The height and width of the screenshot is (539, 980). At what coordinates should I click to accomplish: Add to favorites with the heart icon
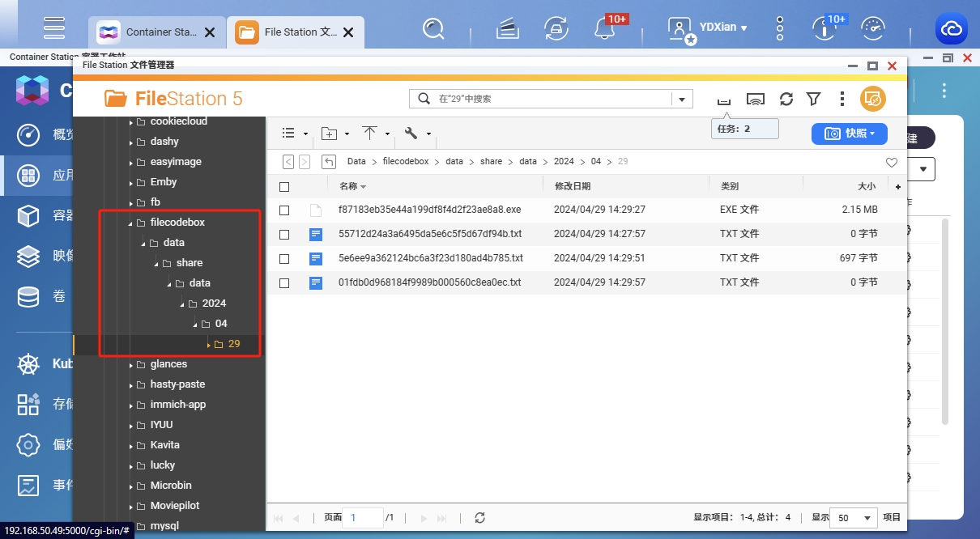coord(892,162)
